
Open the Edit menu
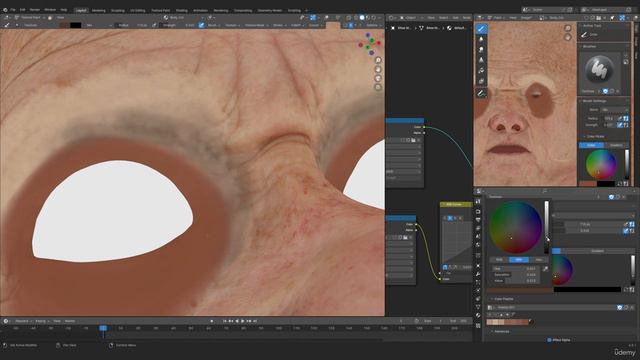coord(22,10)
